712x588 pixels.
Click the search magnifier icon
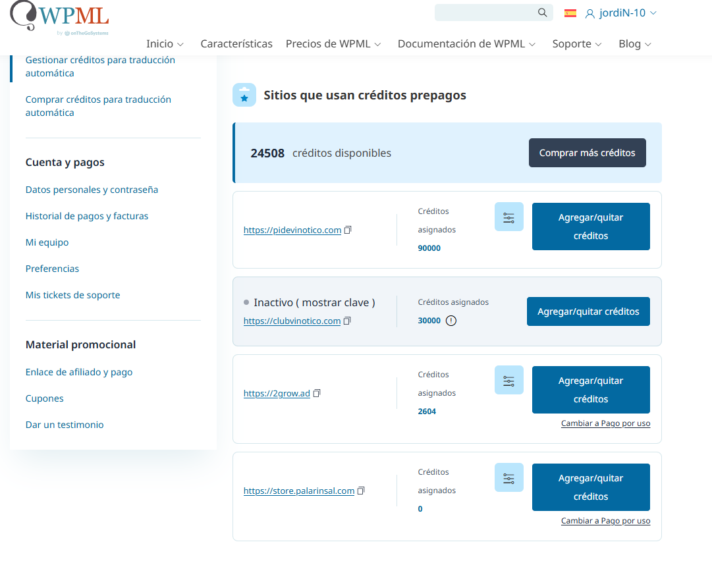(542, 13)
